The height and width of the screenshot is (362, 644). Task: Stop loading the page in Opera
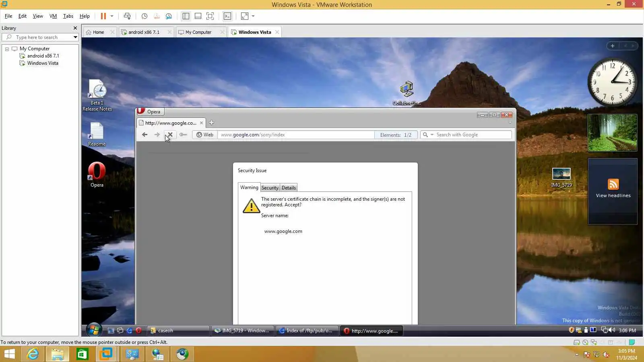point(170,135)
